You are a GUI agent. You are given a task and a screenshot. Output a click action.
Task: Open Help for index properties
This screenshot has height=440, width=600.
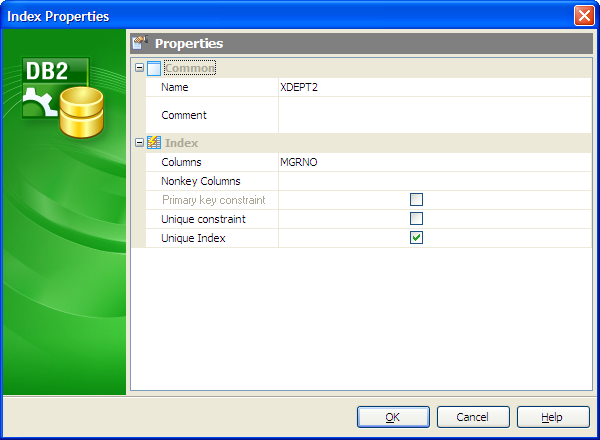point(552,417)
